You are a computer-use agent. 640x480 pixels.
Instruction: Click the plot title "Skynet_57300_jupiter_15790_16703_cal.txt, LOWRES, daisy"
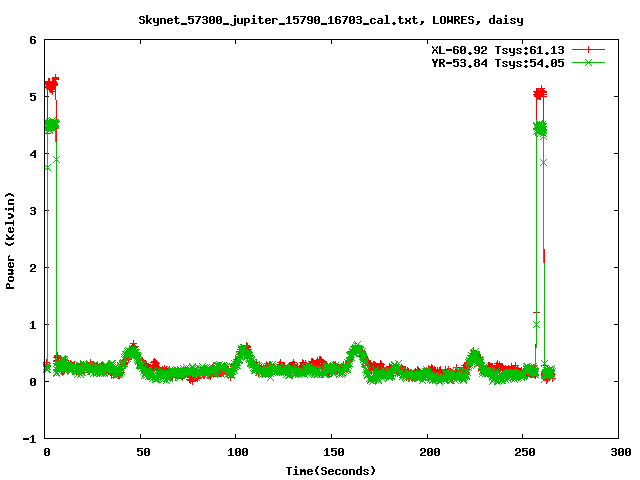coord(331,20)
